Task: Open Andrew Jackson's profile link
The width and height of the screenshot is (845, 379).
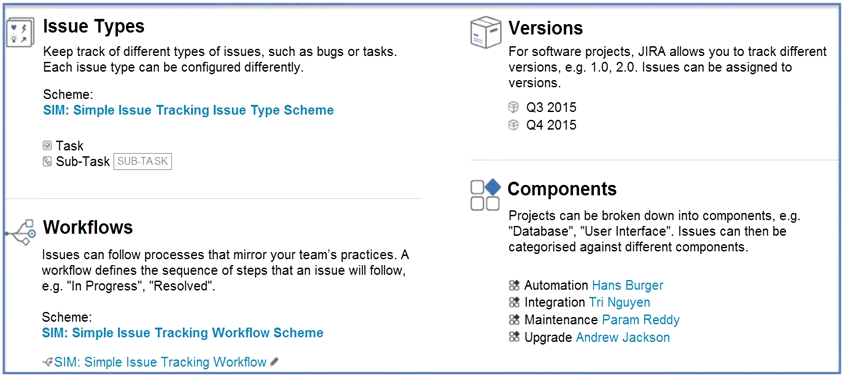Action: pyautogui.click(x=623, y=338)
